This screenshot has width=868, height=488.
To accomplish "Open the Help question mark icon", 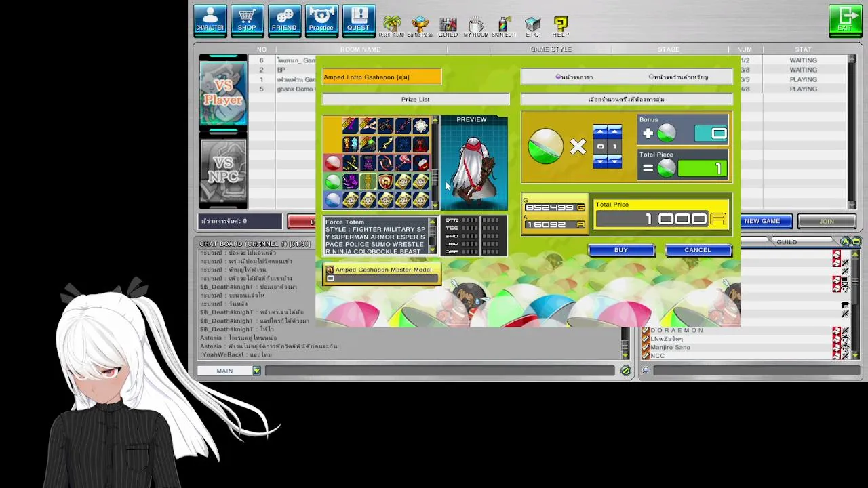I will (x=560, y=26).
